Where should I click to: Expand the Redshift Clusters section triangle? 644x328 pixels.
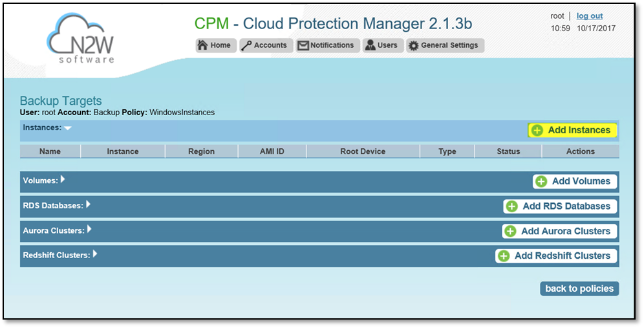point(95,254)
